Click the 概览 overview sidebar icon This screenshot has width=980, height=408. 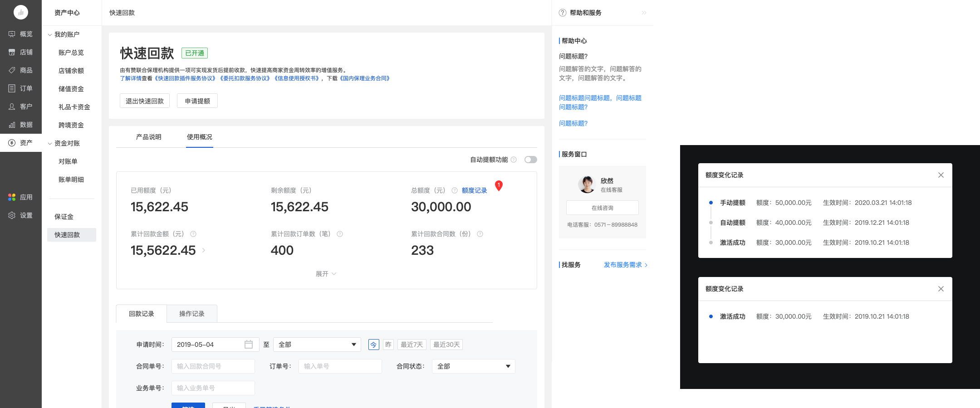click(12, 34)
